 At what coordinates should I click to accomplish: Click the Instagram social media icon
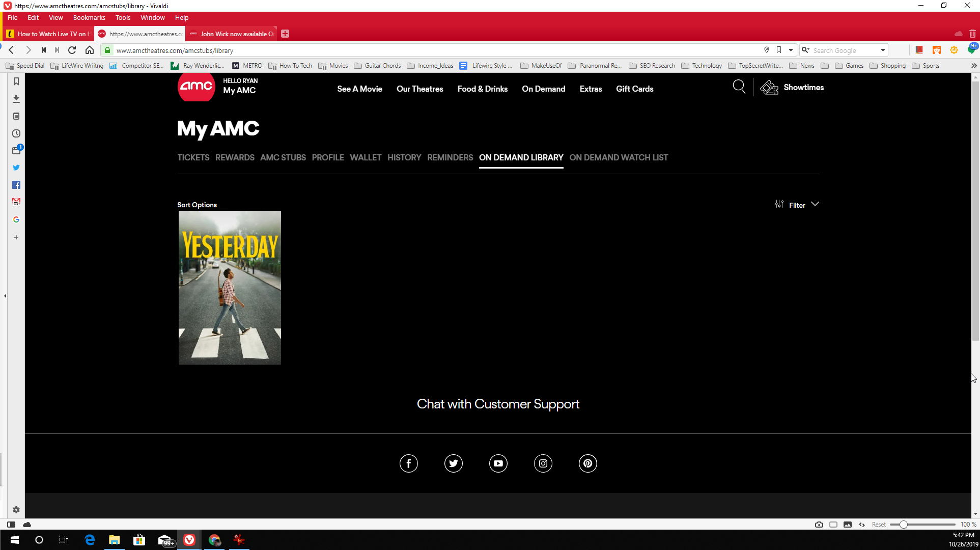point(543,463)
